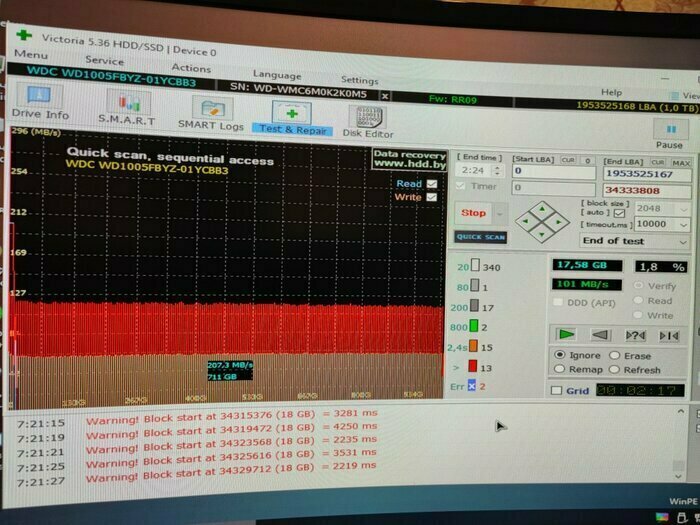The width and height of the screenshot is (700, 525).
Task: Open the Language menu
Action: pyautogui.click(x=277, y=75)
